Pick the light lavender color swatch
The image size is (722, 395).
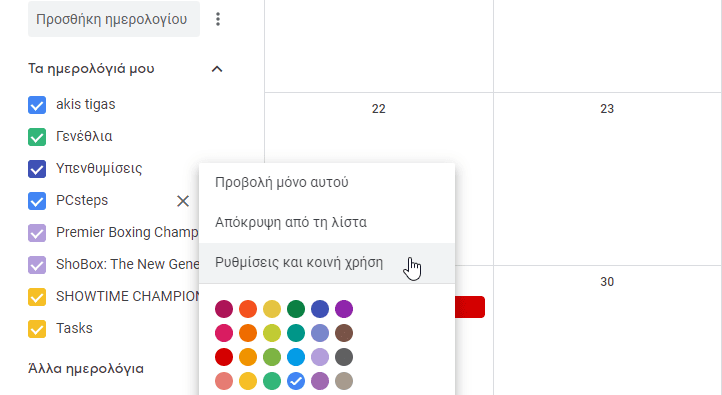click(320, 357)
